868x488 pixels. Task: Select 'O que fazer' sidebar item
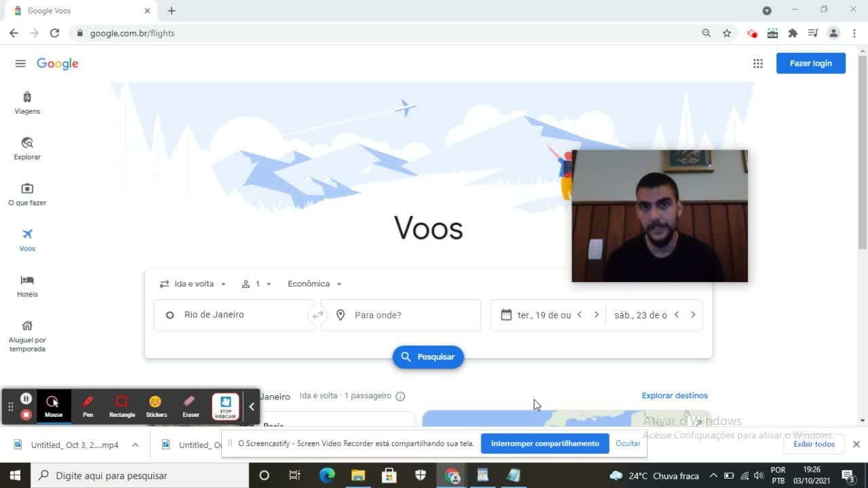27,195
